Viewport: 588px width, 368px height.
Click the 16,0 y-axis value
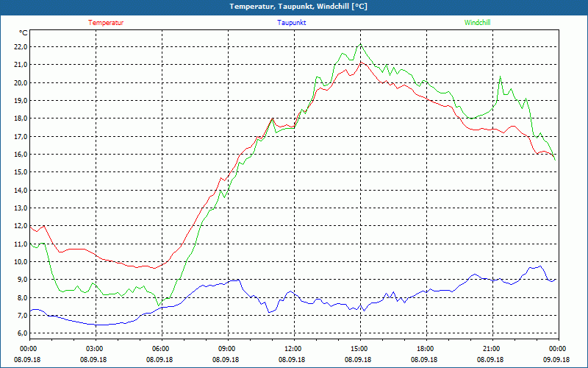tap(21, 155)
